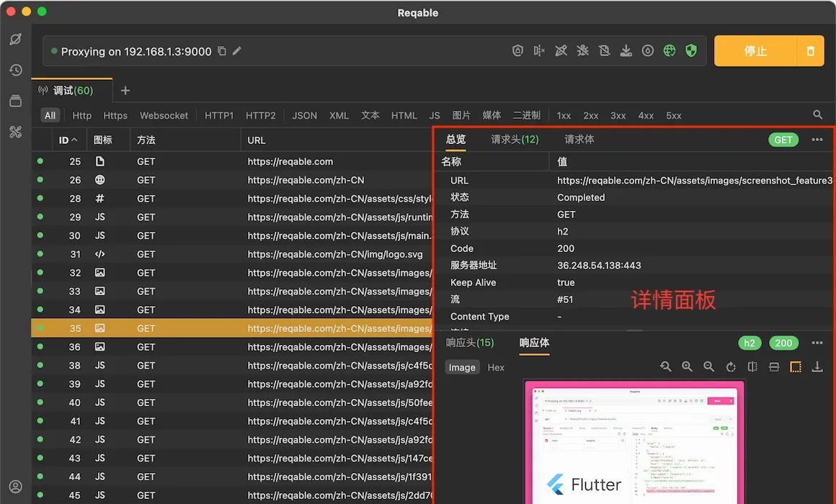Filter responses by 2xx status
This screenshot has height=504, width=836.
coord(591,116)
